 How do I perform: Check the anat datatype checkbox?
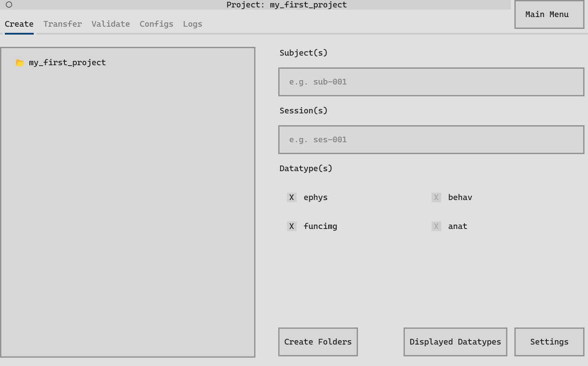point(436,226)
